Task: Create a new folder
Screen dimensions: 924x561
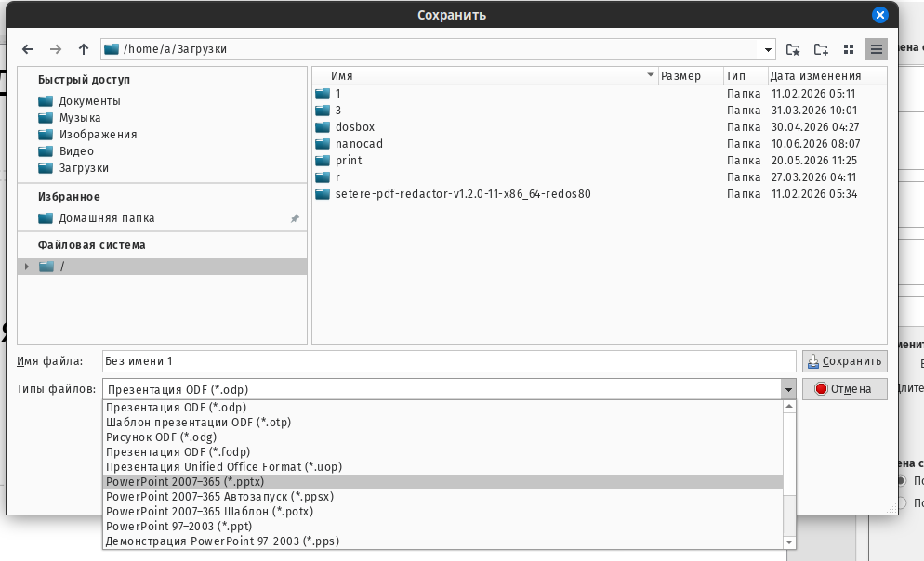Action: (x=821, y=49)
